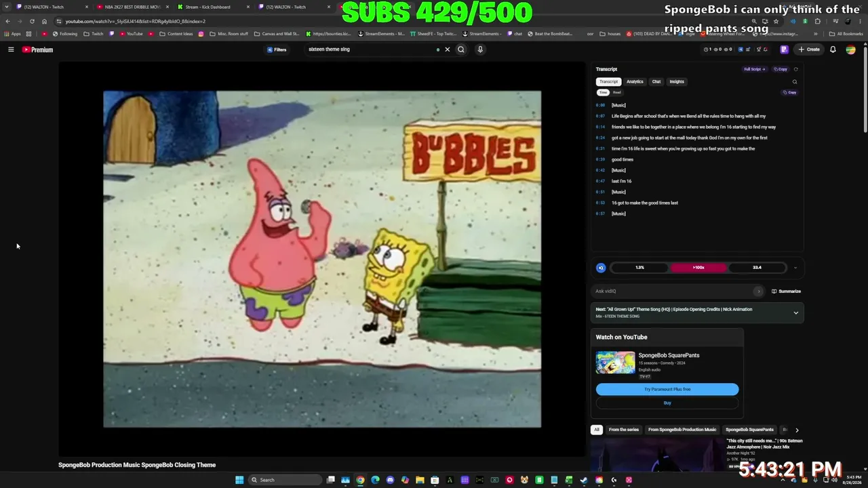Switch to the Transcript tab

pos(608,81)
